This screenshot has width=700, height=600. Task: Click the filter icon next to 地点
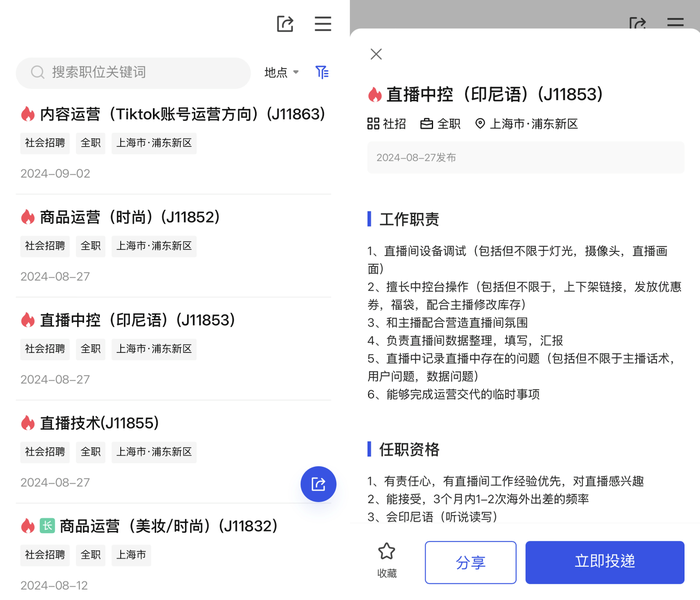coord(322,72)
